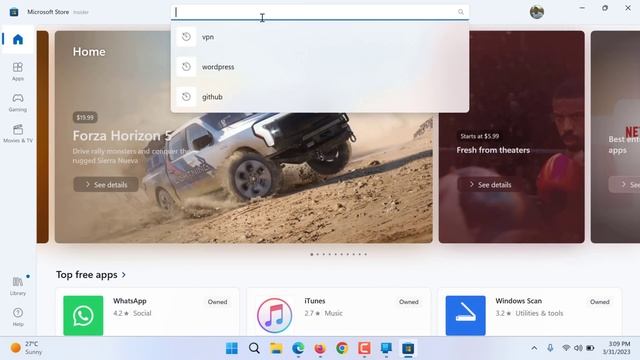Click the Windows Scan title text
This screenshot has height=360, width=640.
click(x=518, y=301)
